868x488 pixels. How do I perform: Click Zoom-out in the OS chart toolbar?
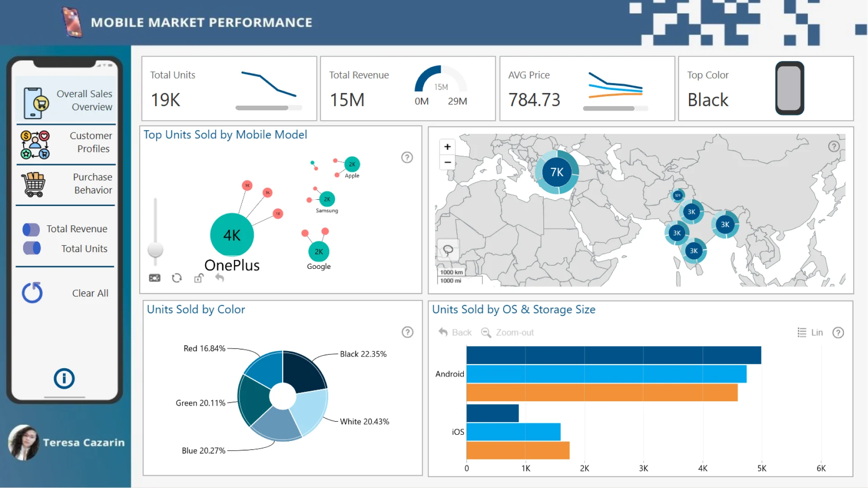click(x=507, y=333)
